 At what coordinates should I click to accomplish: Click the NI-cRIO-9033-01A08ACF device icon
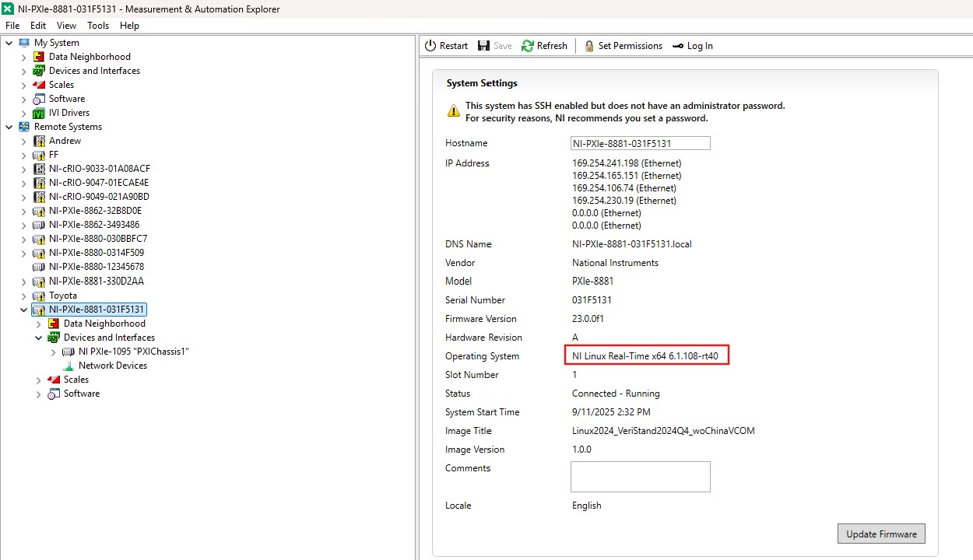pyautogui.click(x=39, y=169)
